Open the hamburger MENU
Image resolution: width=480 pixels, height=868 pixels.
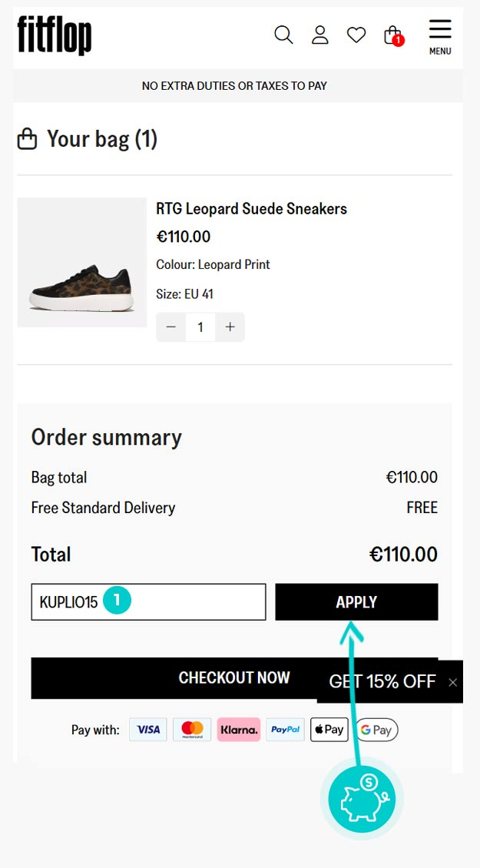click(x=440, y=37)
